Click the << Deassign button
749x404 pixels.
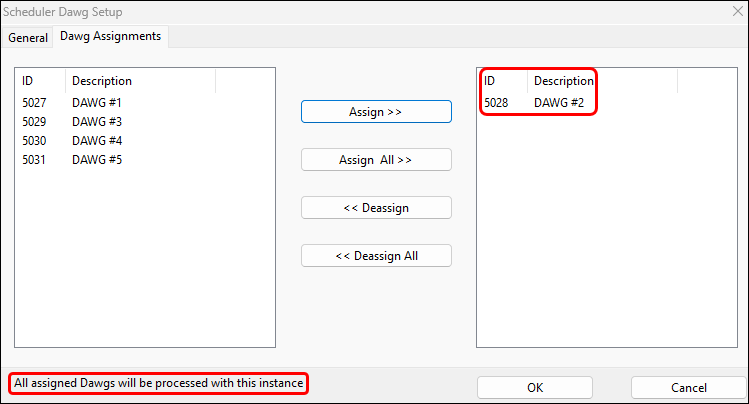point(376,208)
